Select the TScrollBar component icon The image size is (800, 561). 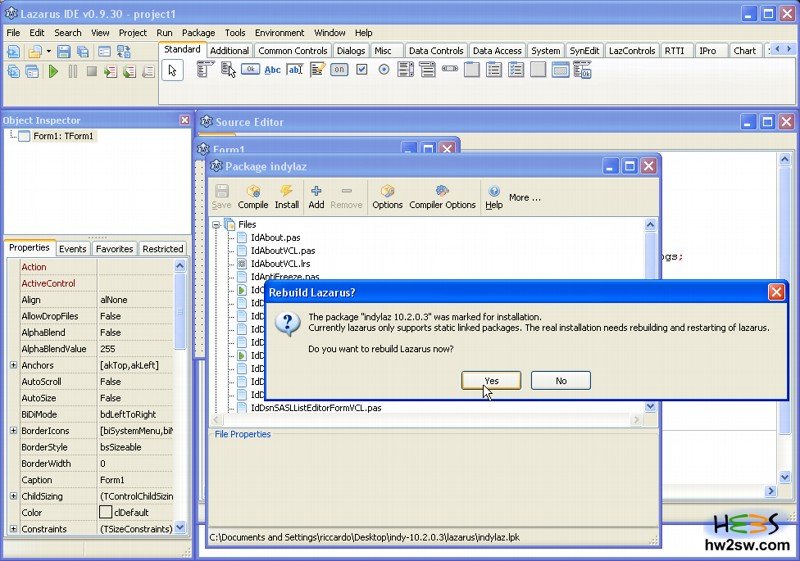tap(449, 68)
